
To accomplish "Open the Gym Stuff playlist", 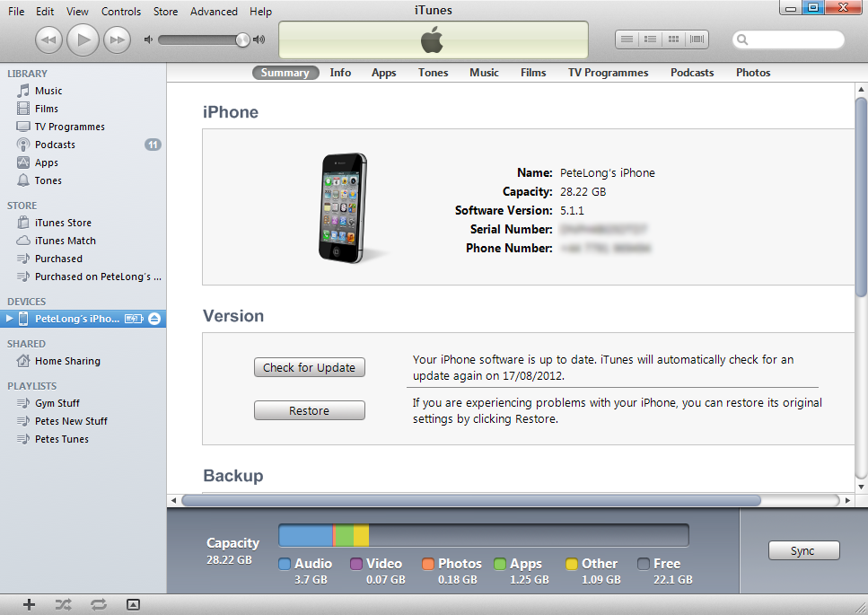I will click(x=83, y=403).
